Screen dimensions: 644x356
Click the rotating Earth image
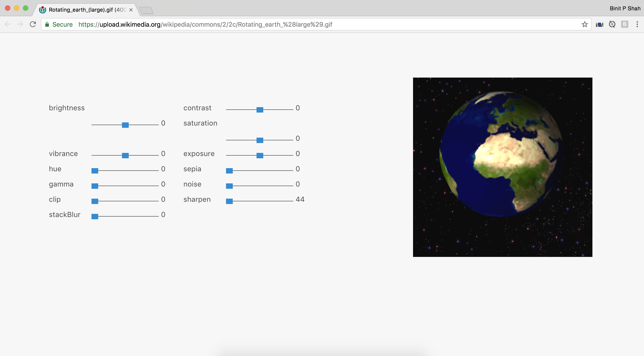pos(502,167)
